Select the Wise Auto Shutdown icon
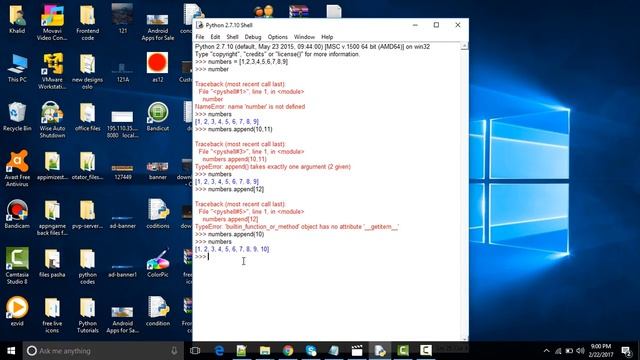 [52, 120]
